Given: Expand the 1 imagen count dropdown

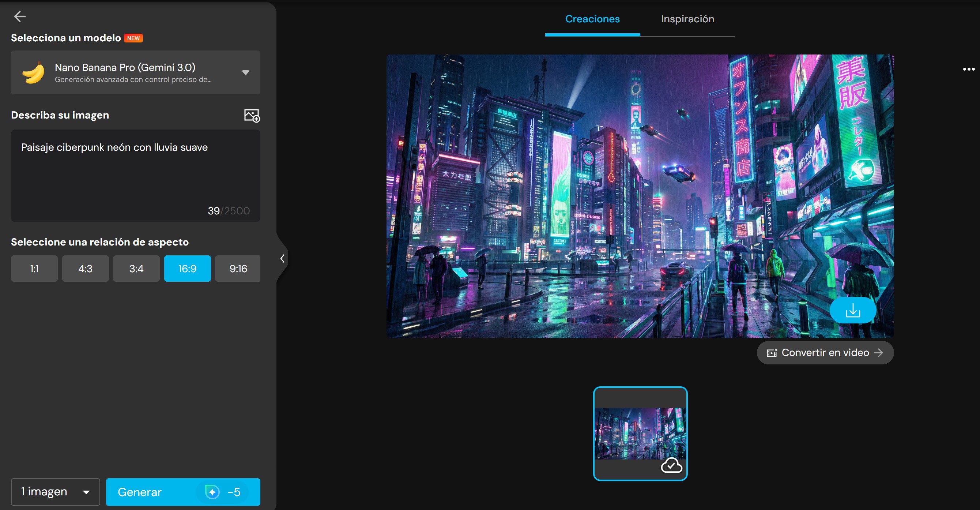Looking at the screenshot, I should point(55,492).
